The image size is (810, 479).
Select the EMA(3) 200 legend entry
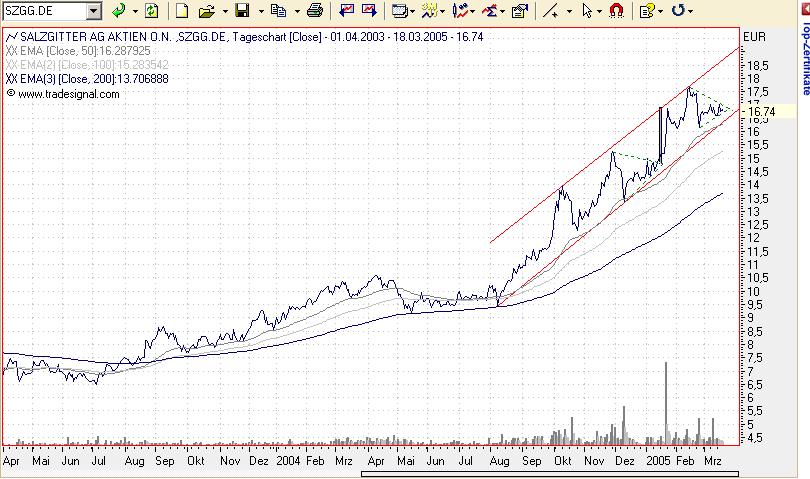[87, 79]
